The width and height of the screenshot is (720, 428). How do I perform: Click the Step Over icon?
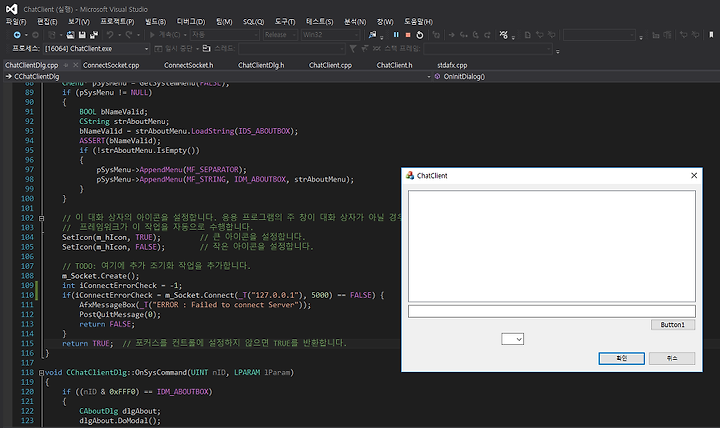pyautogui.click(x=476, y=35)
